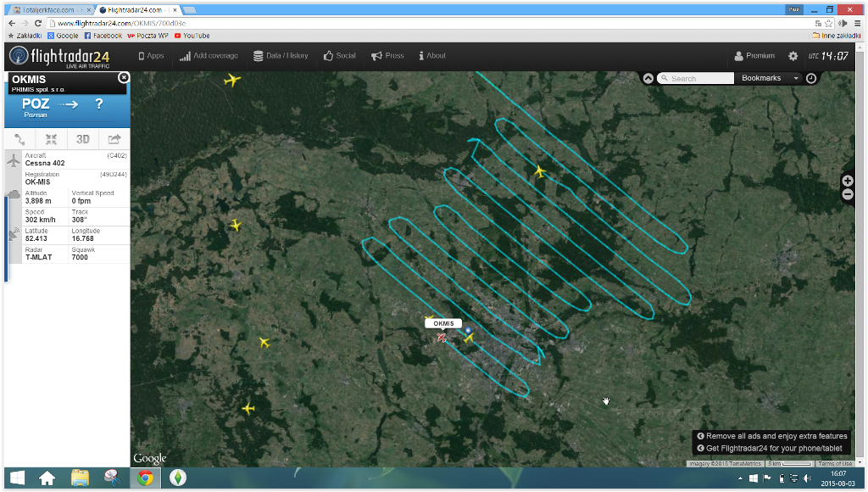This screenshot has height=492, width=868.
Task: Zoom out the map with minus button
Action: [848, 194]
